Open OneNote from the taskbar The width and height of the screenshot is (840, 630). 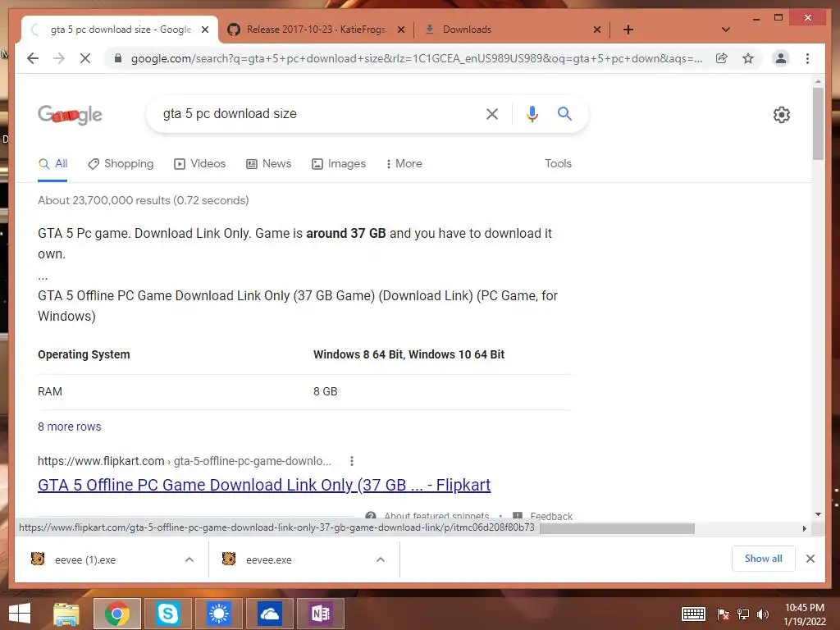(x=321, y=614)
